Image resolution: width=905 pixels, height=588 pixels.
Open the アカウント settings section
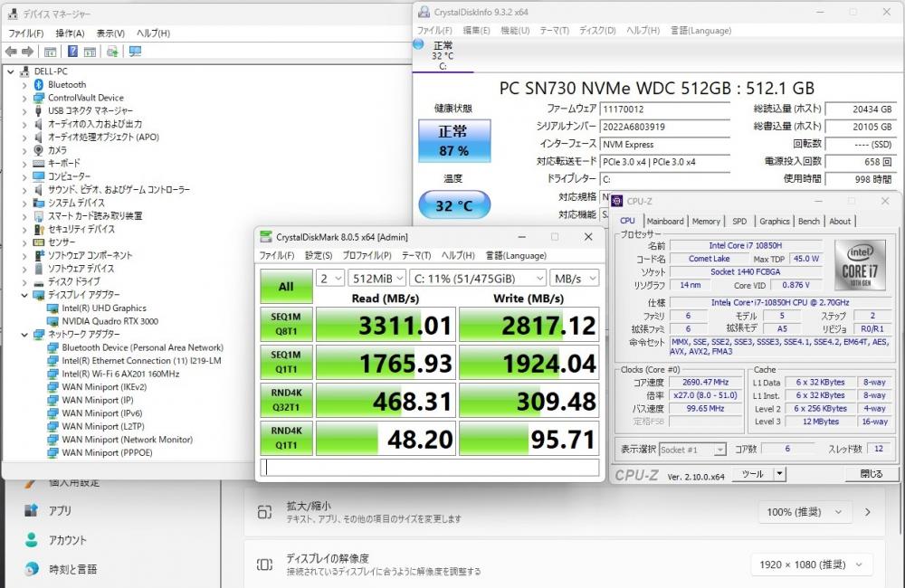68,540
